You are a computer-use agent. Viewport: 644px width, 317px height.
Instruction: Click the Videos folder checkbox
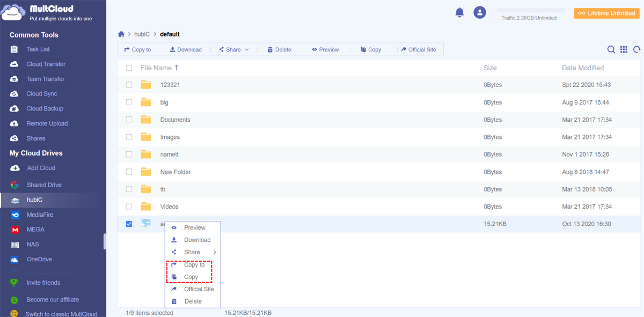(129, 207)
